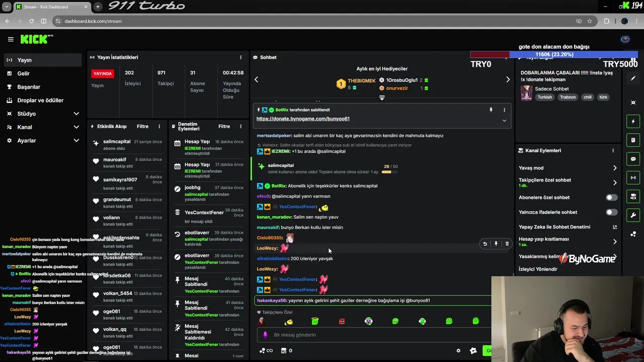Toggle the notes panel button in right toolbar
The height and width of the screenshot is (362, 644).
click(633, 140)
